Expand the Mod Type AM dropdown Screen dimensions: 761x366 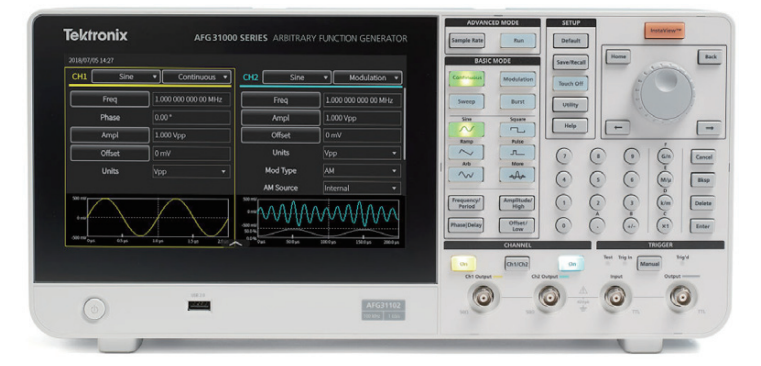coord(362,171)
